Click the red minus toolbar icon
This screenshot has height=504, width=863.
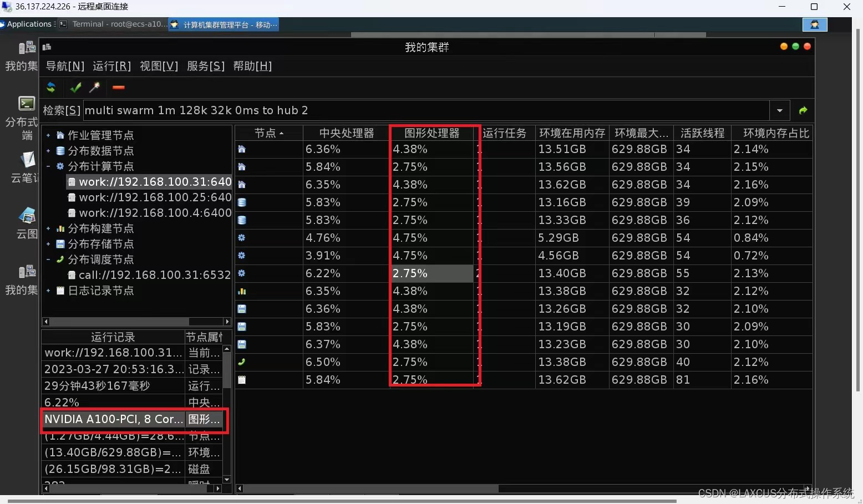[x=119, y=88]
